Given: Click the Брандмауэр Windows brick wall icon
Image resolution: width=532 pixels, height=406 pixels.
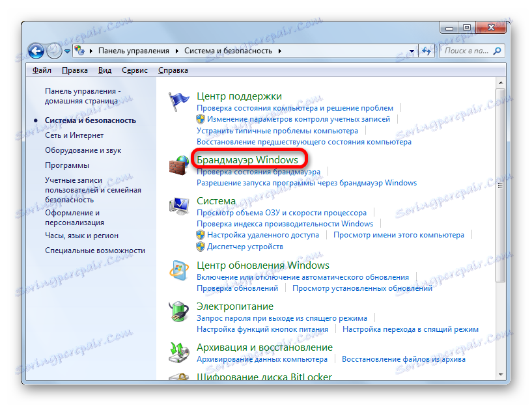Looking at the screenshot, I should 179,165.
